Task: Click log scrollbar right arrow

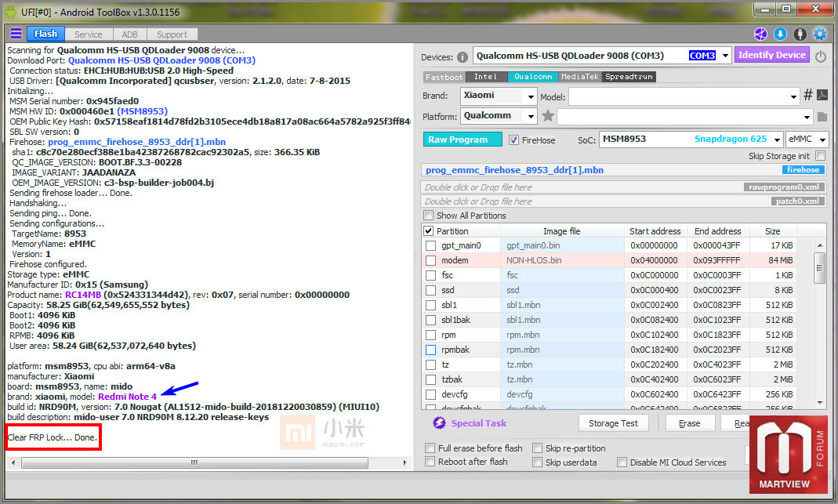Action: coord(405,462)
